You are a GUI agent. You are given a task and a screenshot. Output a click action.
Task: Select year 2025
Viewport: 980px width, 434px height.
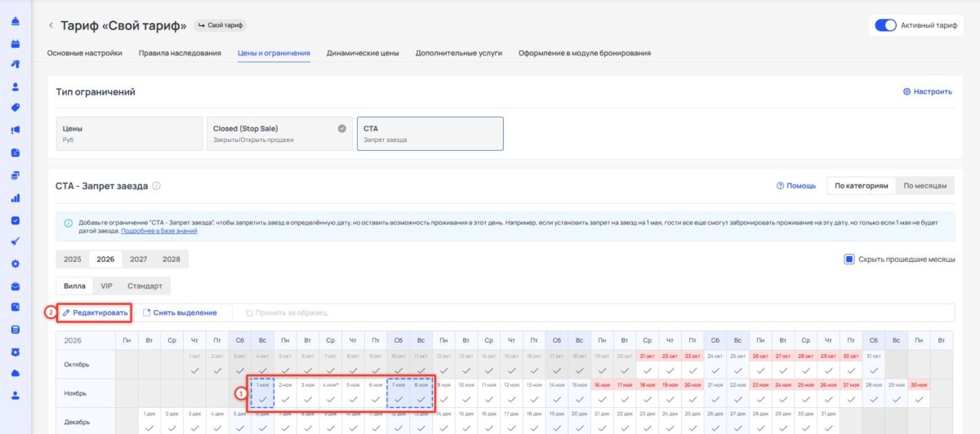pos(73,259)
